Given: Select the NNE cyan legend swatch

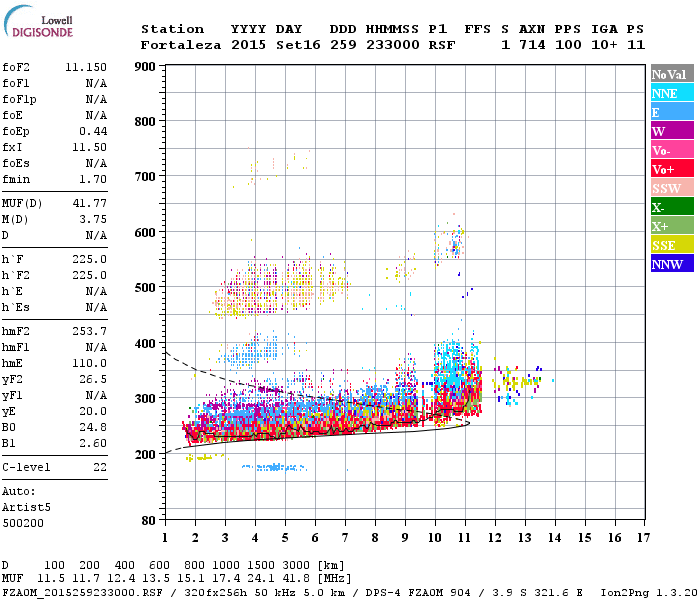Looking at the screenshot, I should [x=672, y=93].
